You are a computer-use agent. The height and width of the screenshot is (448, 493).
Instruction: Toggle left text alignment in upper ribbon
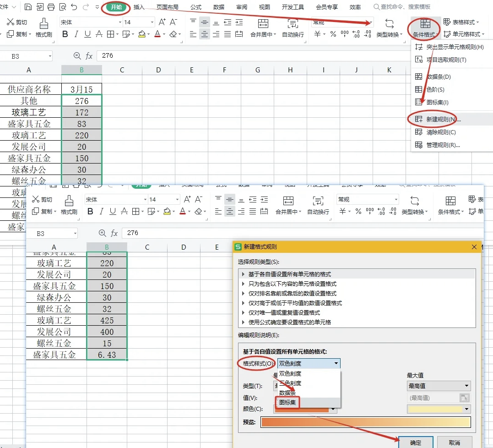(x=193, y=34)
